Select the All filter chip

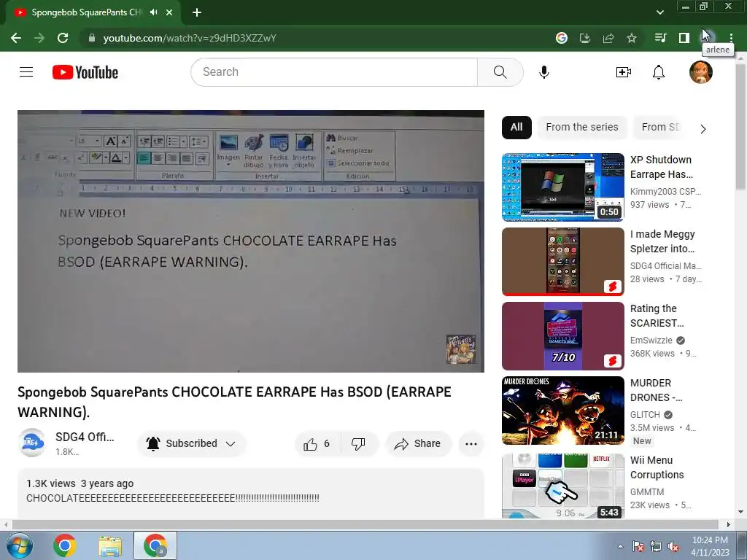tap(516, 127)
